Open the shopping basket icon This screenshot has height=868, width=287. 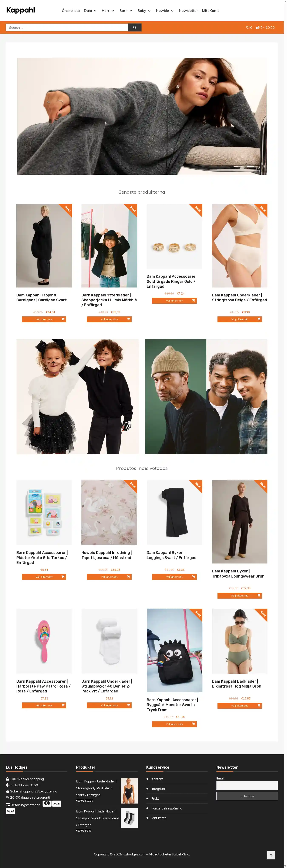(258, 28)
